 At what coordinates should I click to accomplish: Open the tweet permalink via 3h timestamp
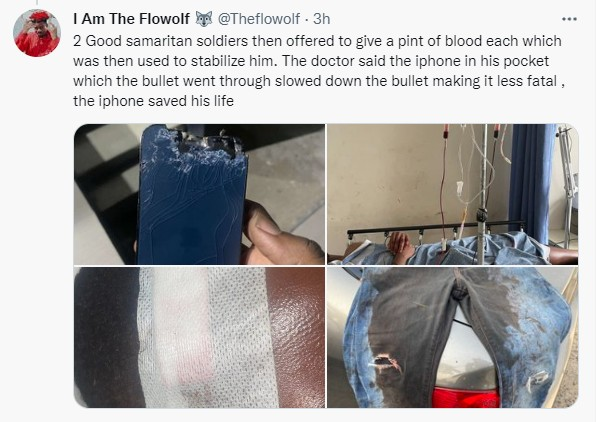(x=321, y=19)
